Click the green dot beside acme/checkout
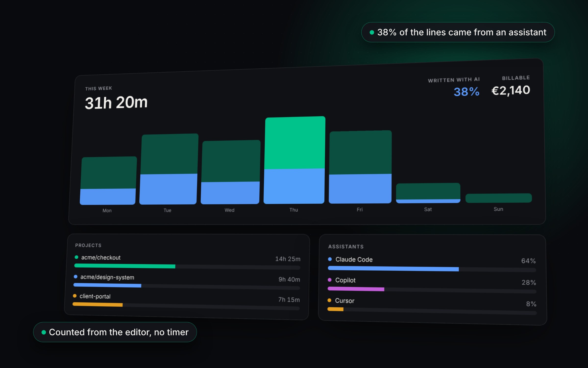The height and width of the screenshot is (368, 588). [x=76, y=257]
